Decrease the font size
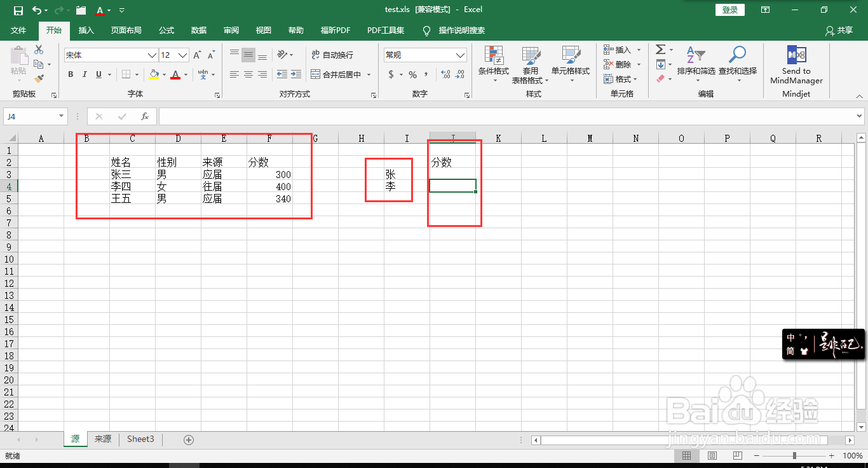 (x=212, y=55)
